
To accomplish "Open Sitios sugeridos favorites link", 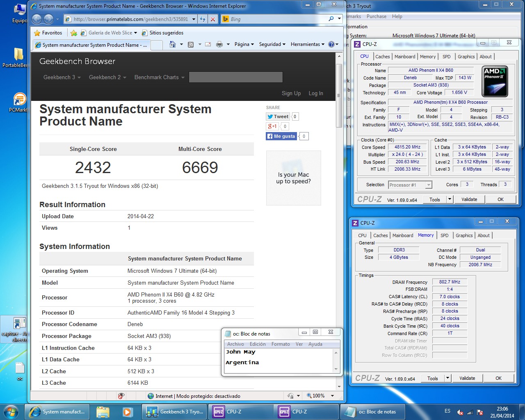I will pyautogui.click(x=162, y=33).
